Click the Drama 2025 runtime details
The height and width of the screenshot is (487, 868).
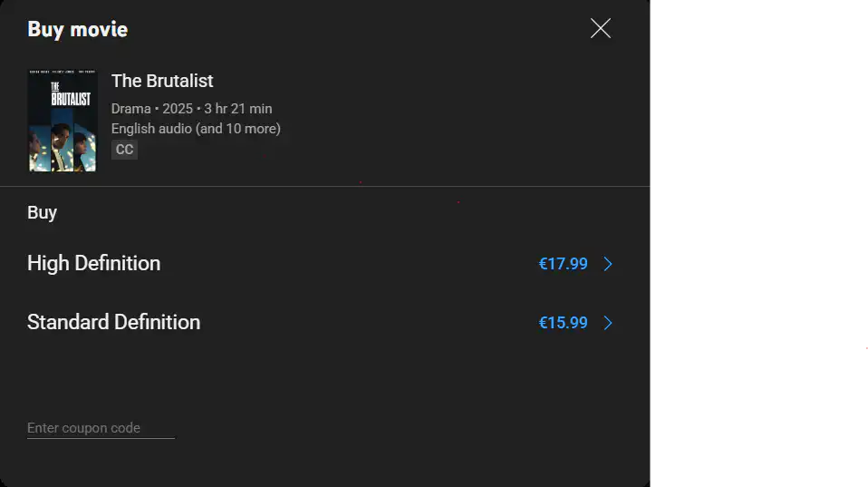[191, 109]
